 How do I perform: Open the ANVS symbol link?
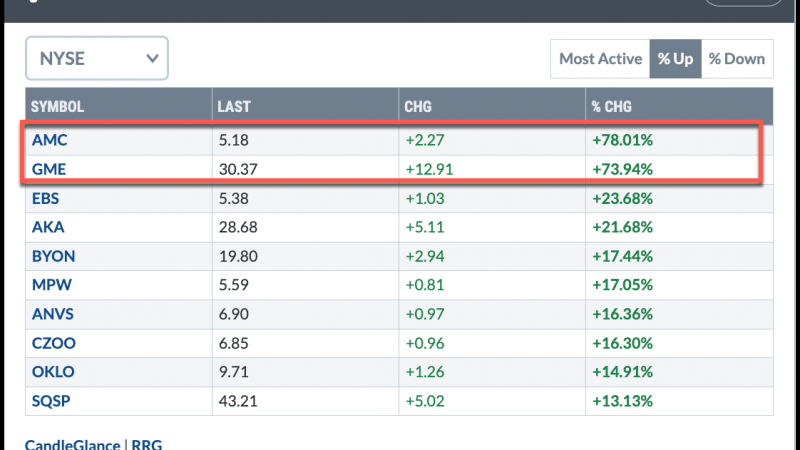[53, 314]
